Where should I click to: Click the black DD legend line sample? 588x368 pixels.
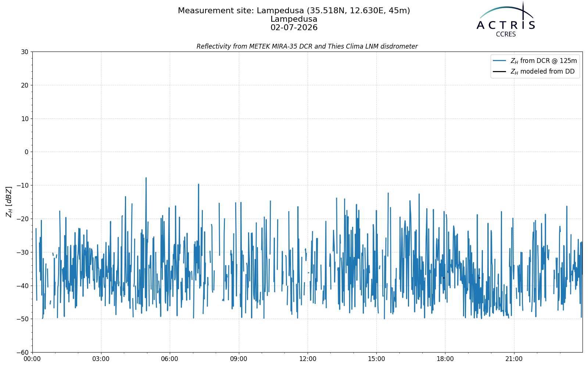pyautogui.click(x=500, y=71)
